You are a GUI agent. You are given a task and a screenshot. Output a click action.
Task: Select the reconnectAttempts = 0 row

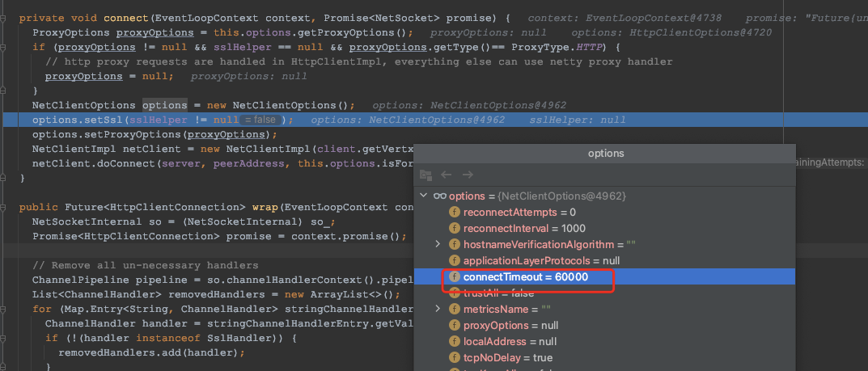click(x=604, y=213)
